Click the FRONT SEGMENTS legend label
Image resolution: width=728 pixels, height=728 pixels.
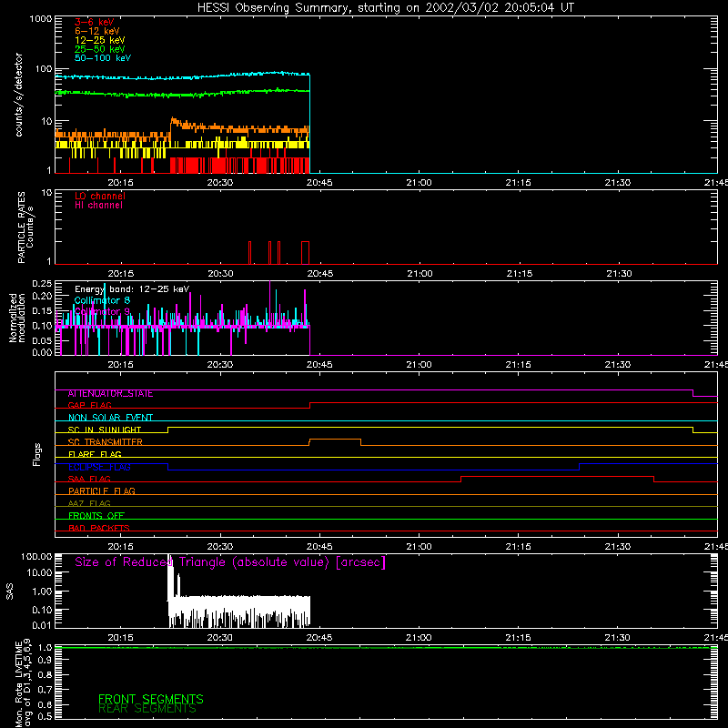151,699
